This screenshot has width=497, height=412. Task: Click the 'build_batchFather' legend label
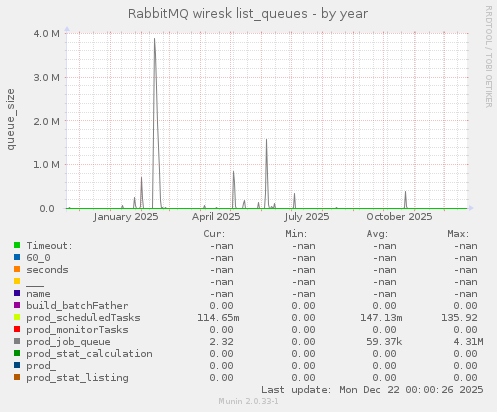(x=77, y=306)
